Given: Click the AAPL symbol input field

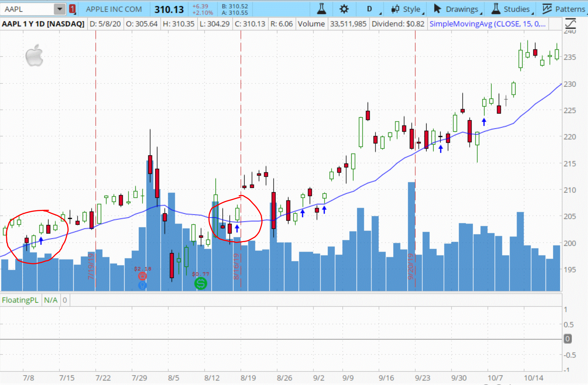Looking at the screenshot, I should pos(27,9).
